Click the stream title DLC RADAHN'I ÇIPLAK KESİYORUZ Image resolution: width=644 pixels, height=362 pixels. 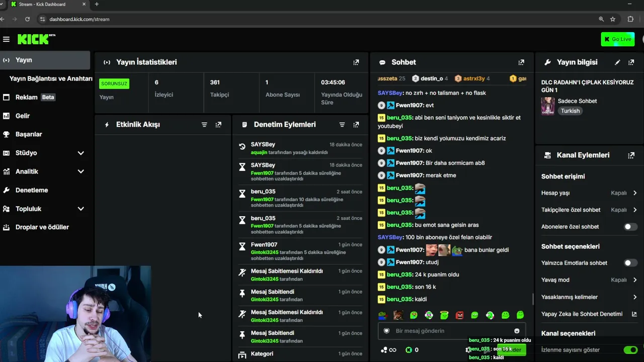(587, 86)
